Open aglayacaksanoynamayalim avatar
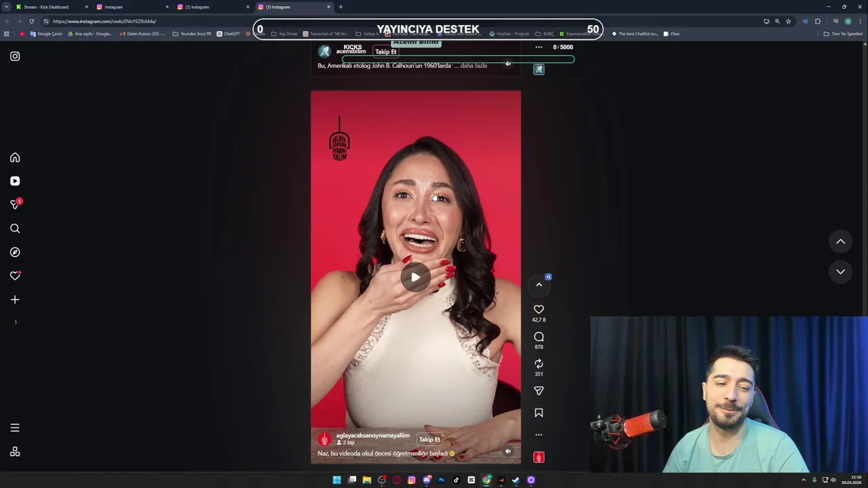This screenshot has height=488, width=868. [325, 439]
